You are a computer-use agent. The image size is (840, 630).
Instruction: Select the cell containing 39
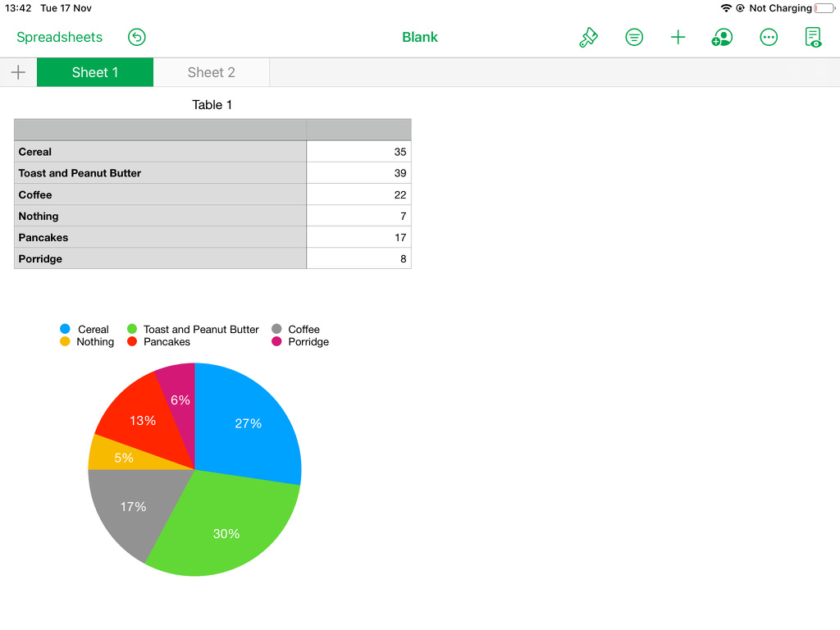click(x=359, y=173)
